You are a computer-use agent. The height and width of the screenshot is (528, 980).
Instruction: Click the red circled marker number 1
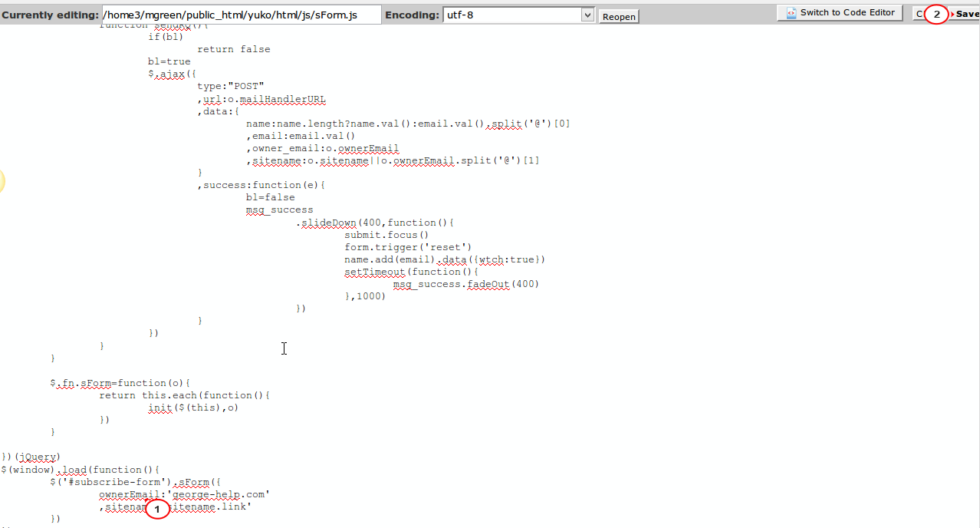click(157, 510)
